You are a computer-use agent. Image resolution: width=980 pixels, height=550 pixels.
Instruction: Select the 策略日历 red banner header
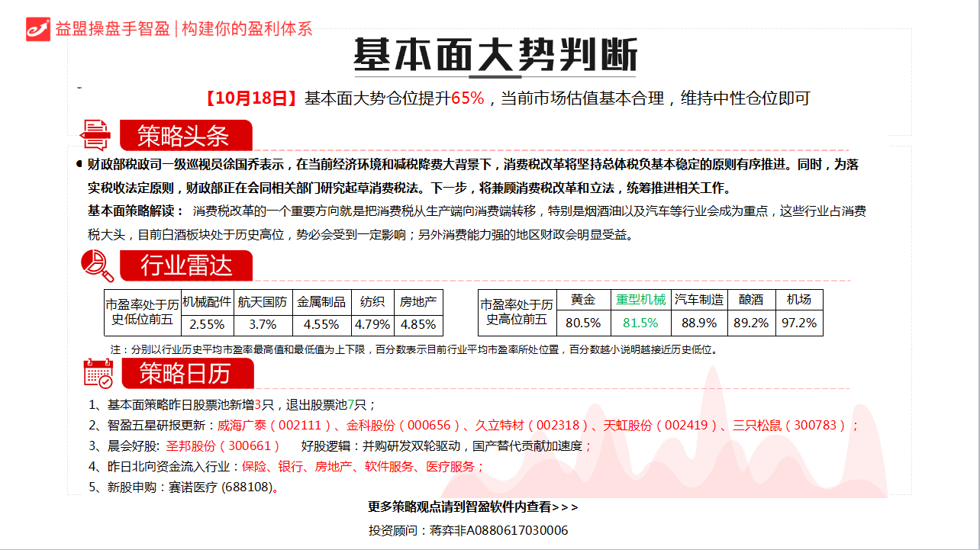coord(185,374)
